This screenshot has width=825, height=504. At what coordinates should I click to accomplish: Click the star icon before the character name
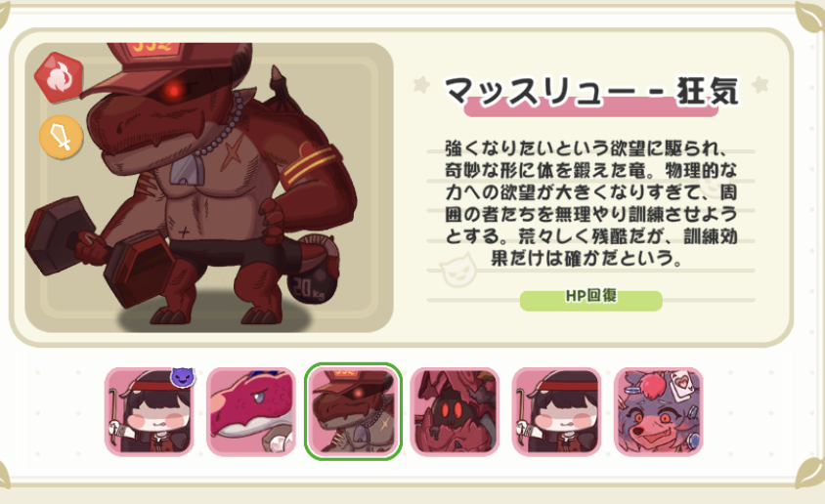click(422, 85)
